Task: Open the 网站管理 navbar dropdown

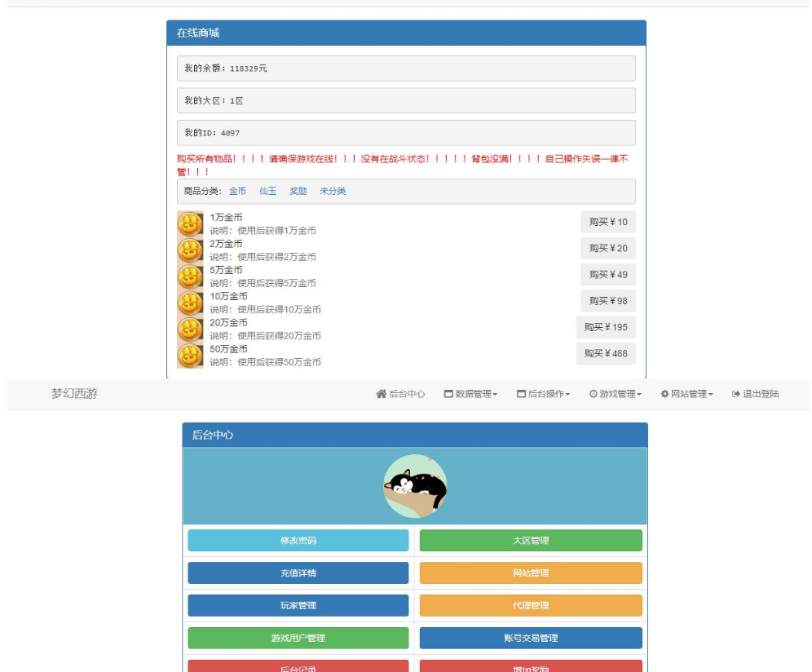Action: (x=686, y=394)
